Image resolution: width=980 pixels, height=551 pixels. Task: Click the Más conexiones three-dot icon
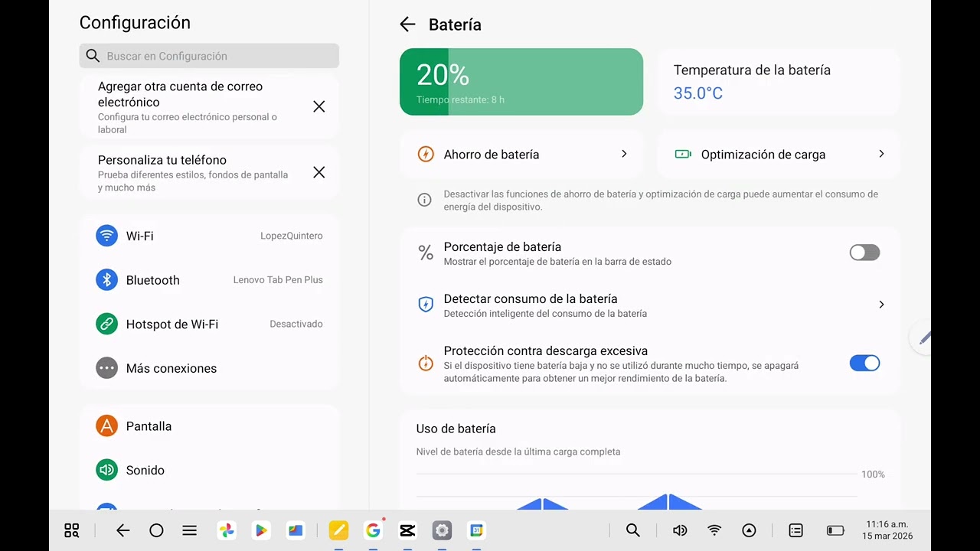tap(106, 368)
